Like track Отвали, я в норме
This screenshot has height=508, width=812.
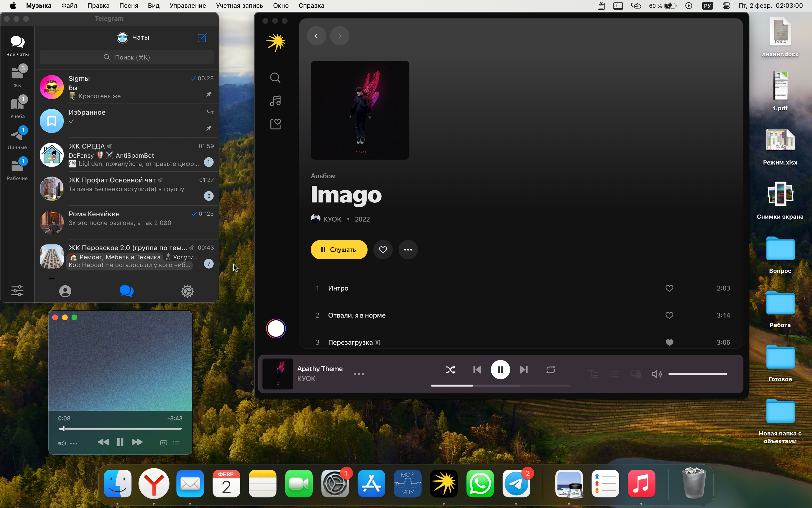point(669,315)
